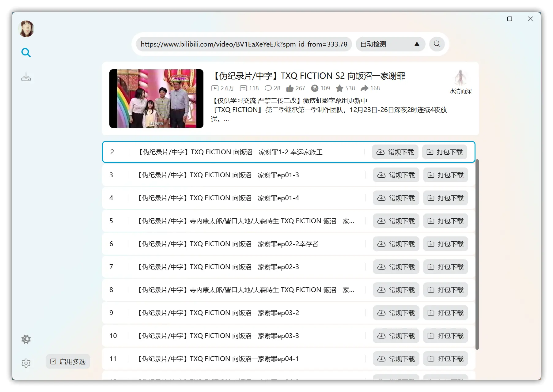Click 常规下载 for row 4 ep01-4
Image resolution: width=553 pixels, height=392 pixels.
coord(396,198)
